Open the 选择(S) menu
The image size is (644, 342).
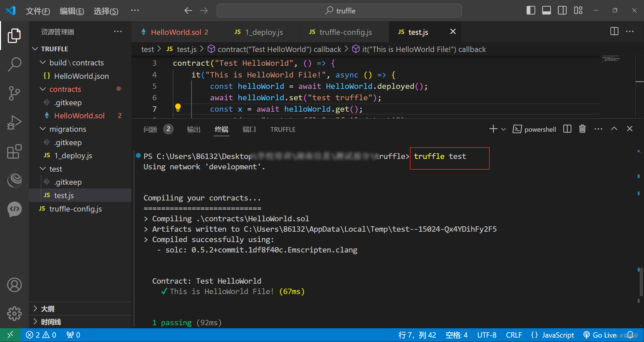106,11
